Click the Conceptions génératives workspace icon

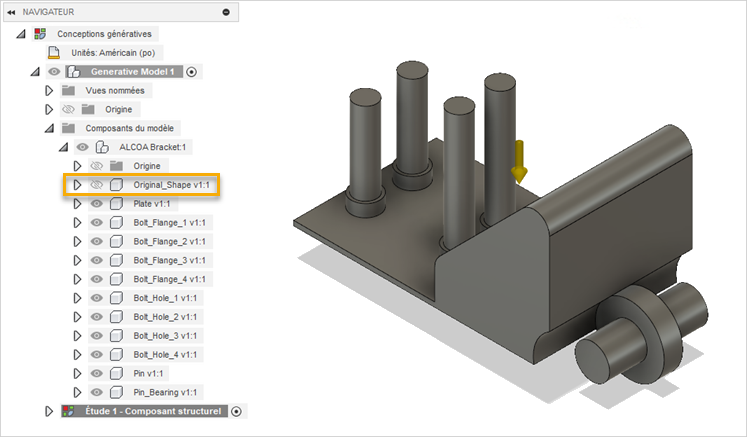click(x=40, y=34)
